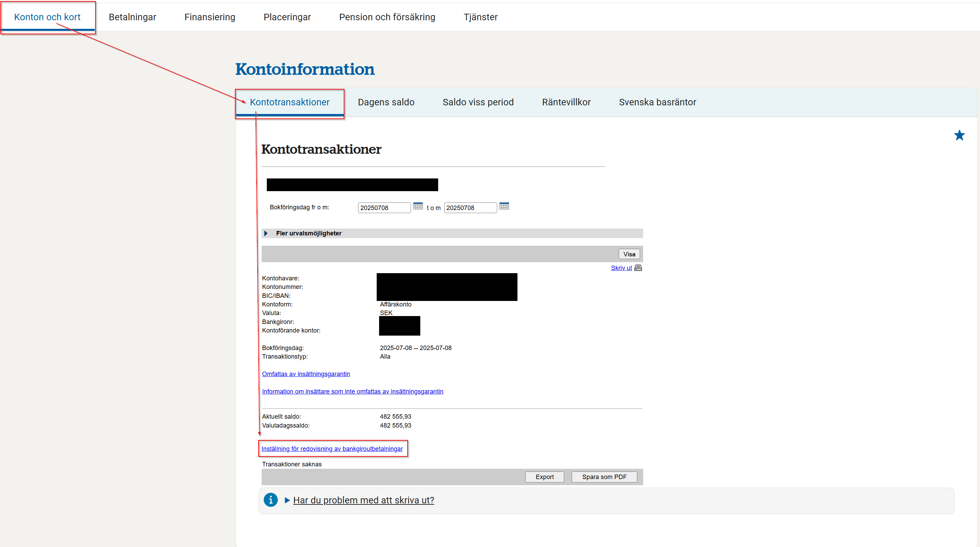
Task: Click the Export button
Action: 544,477
